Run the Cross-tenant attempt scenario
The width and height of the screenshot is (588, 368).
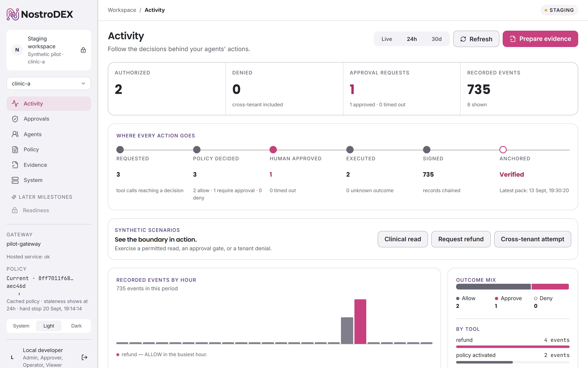[532, 239]
